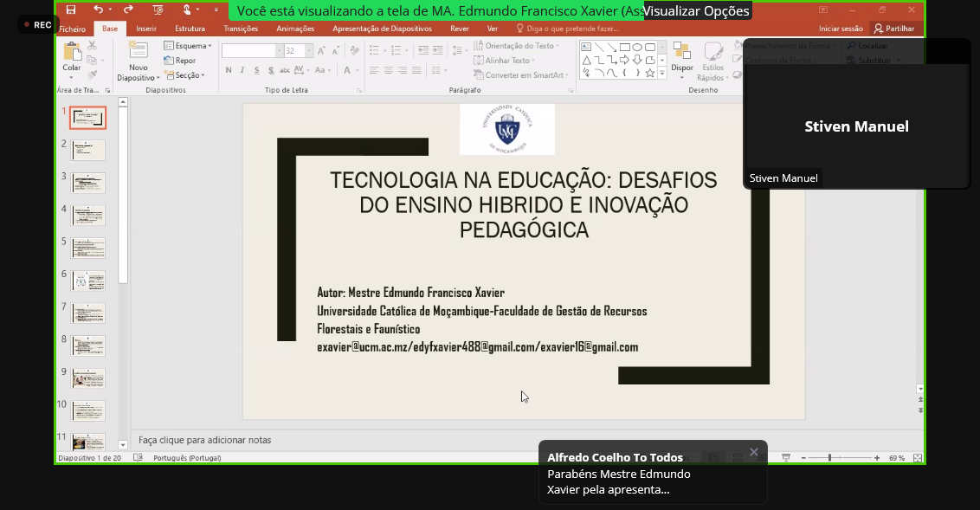Start slideshow from beginning via quick access icon

pyautogui.click(x=158, y=10)
